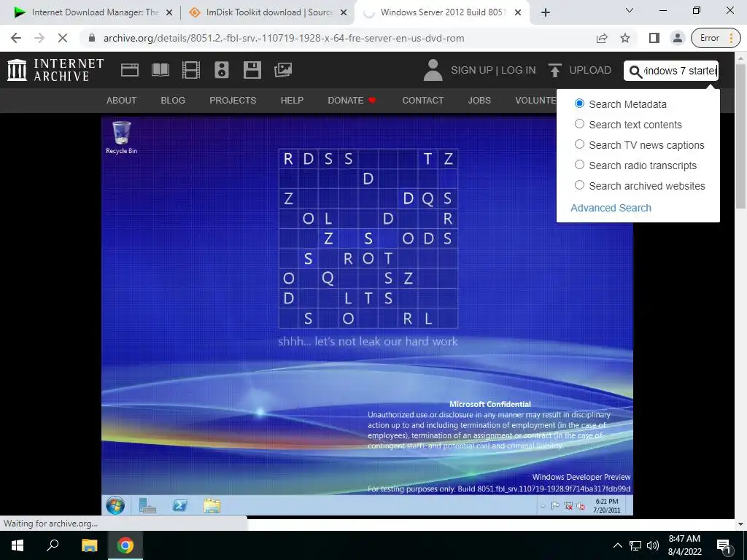Open Chrome Error menu
The image size is (747, 560).
(x=716, y=38)
